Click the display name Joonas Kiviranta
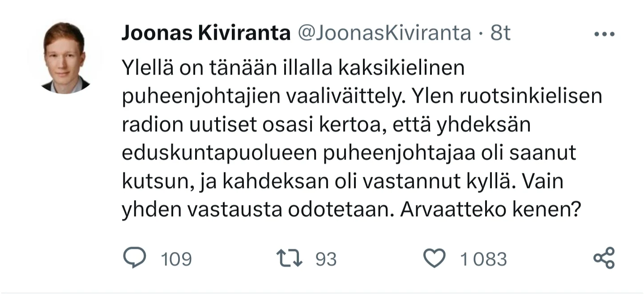The width and height of the screenshot is (644, 294). click(x=206, y=33)
